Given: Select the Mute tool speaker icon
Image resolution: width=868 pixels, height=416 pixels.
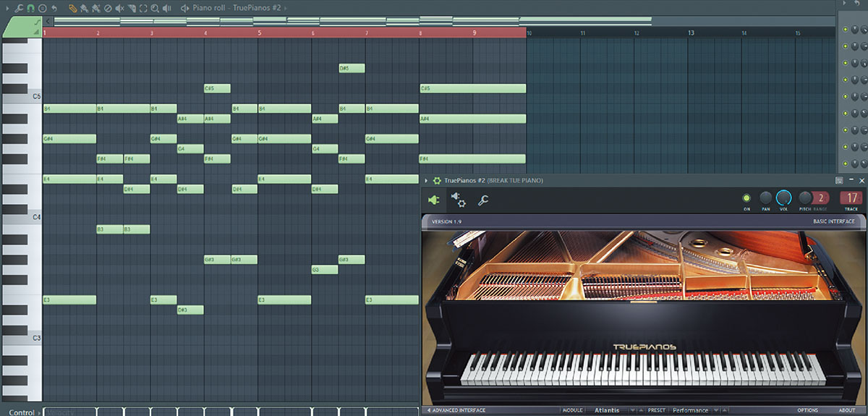Looking at the screenshot, I should tap(119, 9).
